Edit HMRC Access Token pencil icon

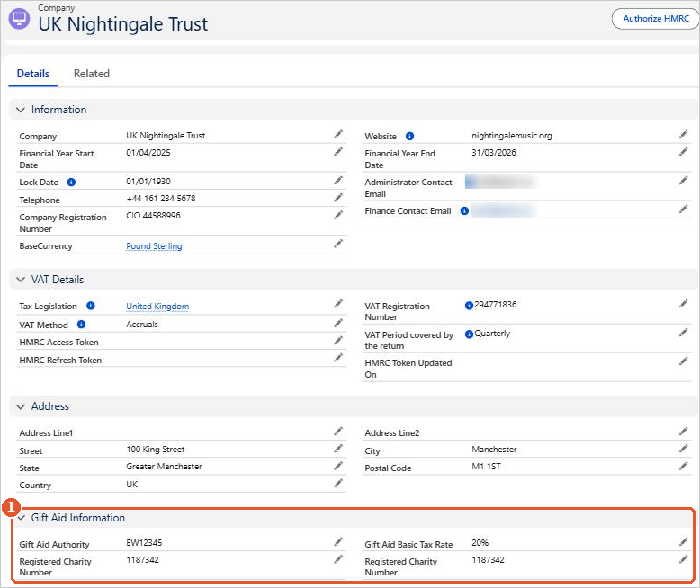coord(338,341)
